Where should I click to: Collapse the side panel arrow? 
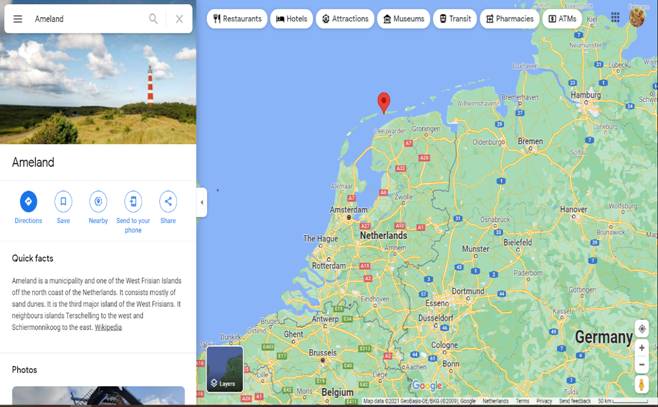coord(201,202)
